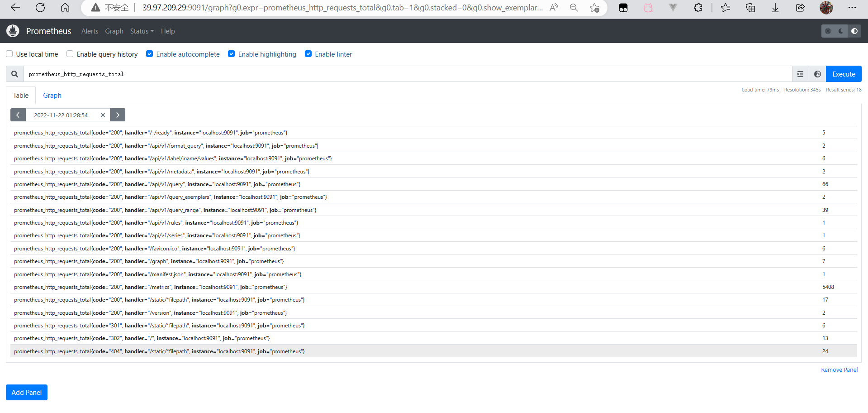Click the Execute button

(x=844, y=74)
